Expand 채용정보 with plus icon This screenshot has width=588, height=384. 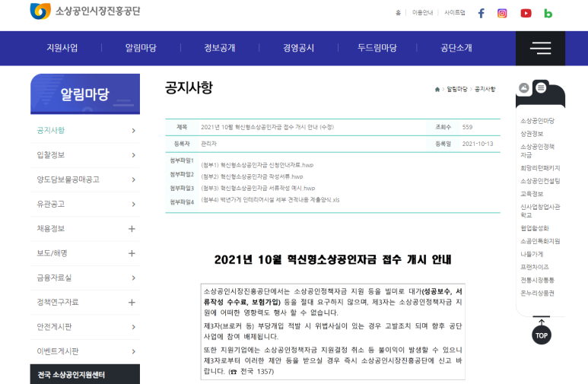point(132,229)
